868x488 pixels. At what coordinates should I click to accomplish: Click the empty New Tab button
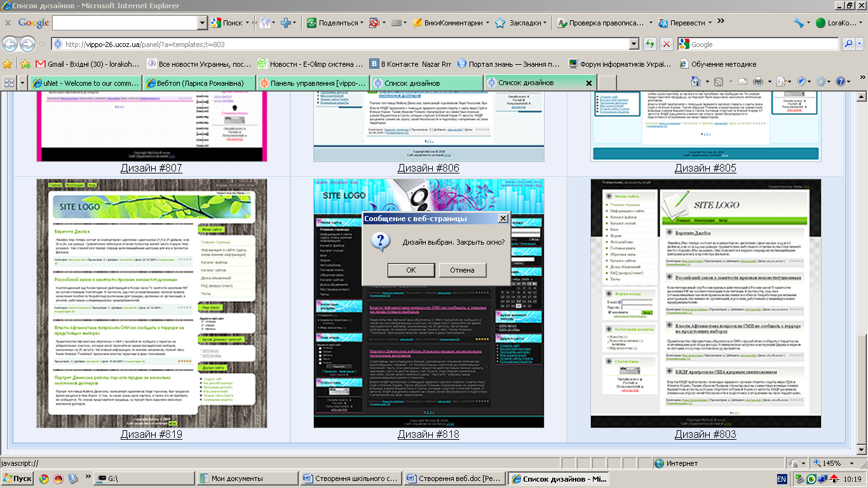607,83
